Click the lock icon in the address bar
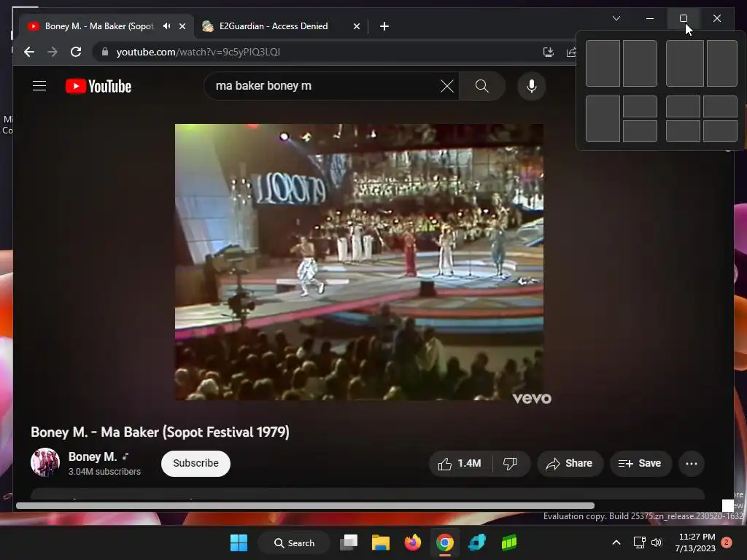747x560 pixels. [105, 52]
